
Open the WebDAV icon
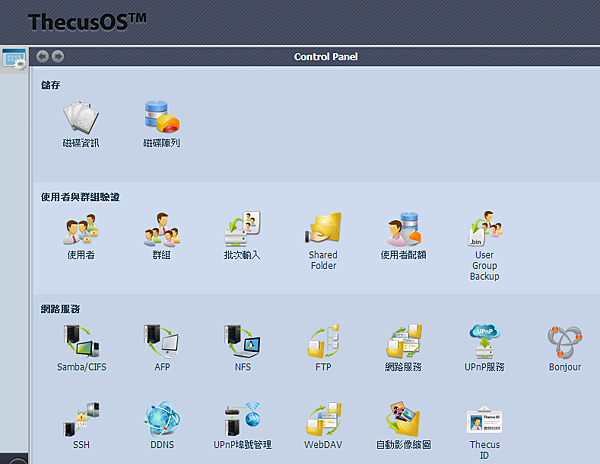coord(323,419)
